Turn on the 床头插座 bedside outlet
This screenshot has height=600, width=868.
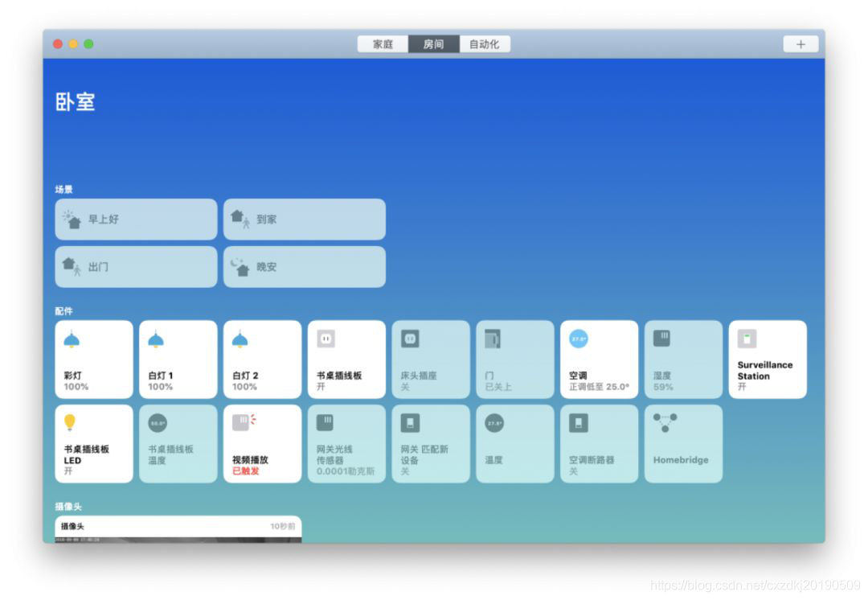430,359
